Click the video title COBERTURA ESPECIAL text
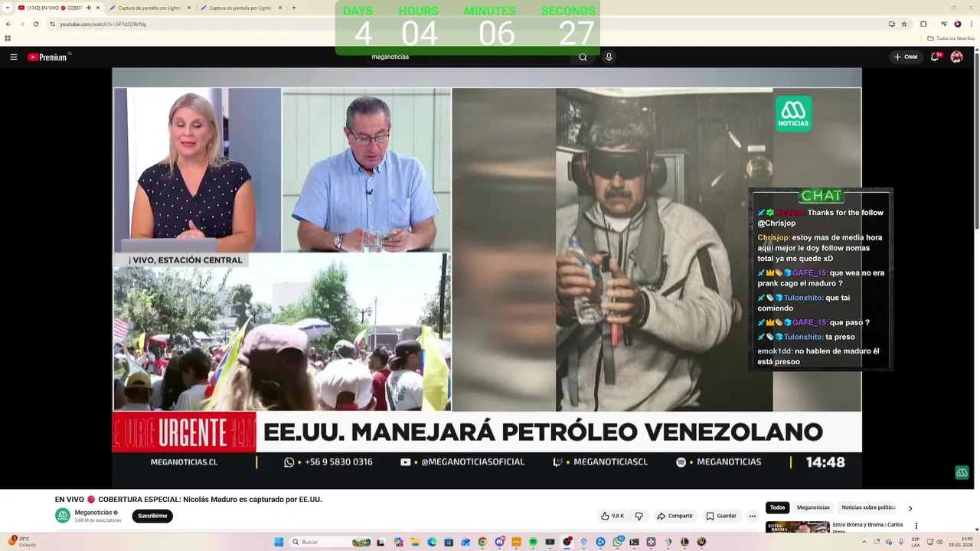980x551 pixels. (x=188, y=499)
